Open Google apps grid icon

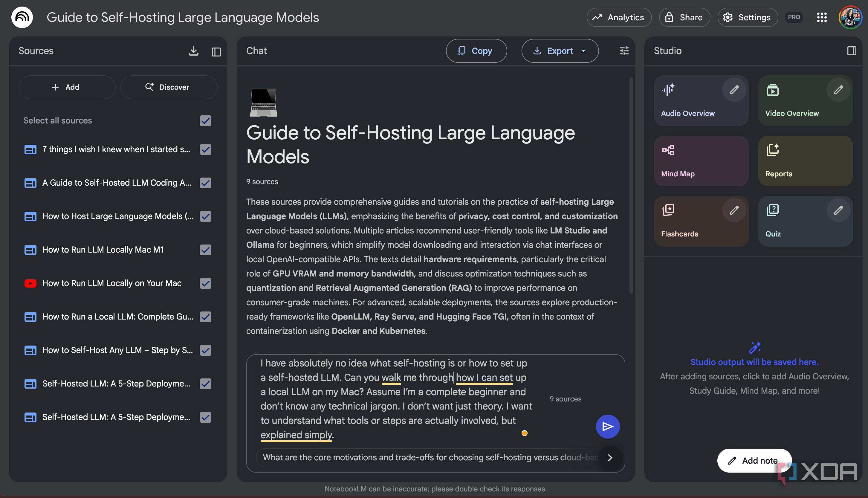point(821,17)
